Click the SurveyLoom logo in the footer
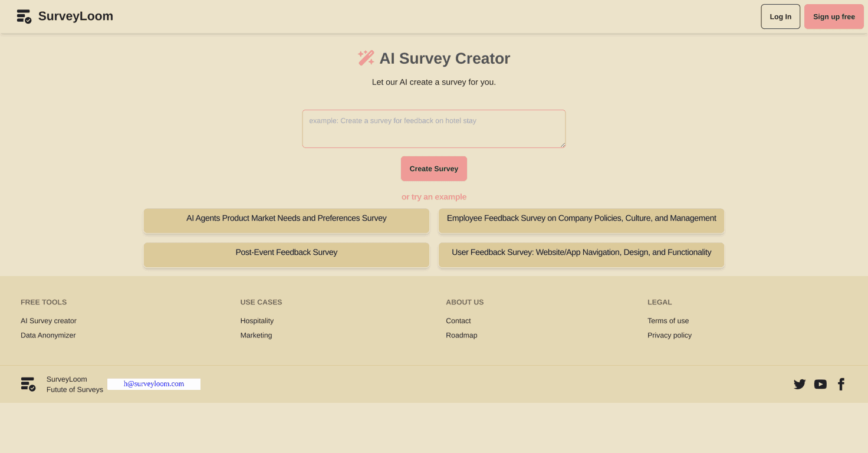Image resolution: width=868 pixels, height=453 pixels. 28,383
